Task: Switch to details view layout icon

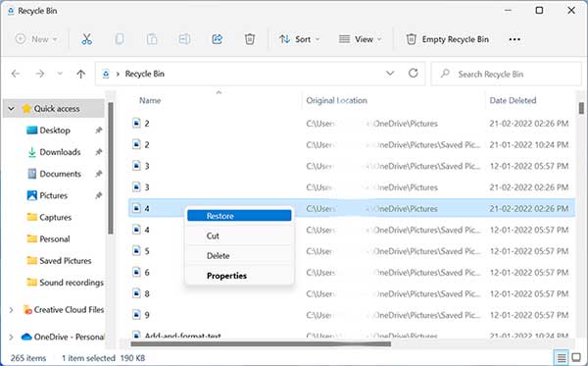Action: point(562,358)
